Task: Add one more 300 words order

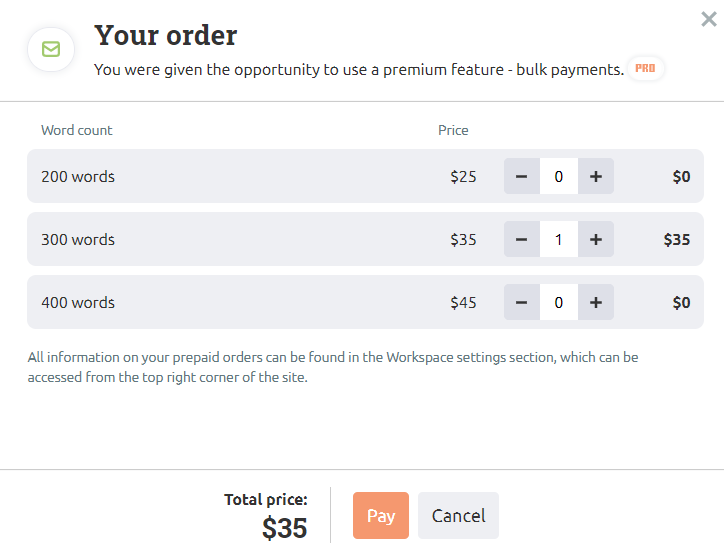Action: coord(596,239)
